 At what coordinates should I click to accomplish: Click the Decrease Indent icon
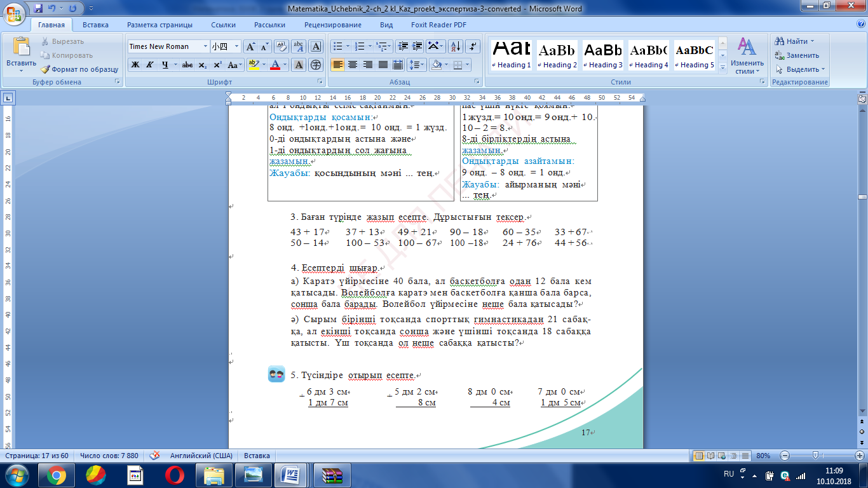(402, 46)
